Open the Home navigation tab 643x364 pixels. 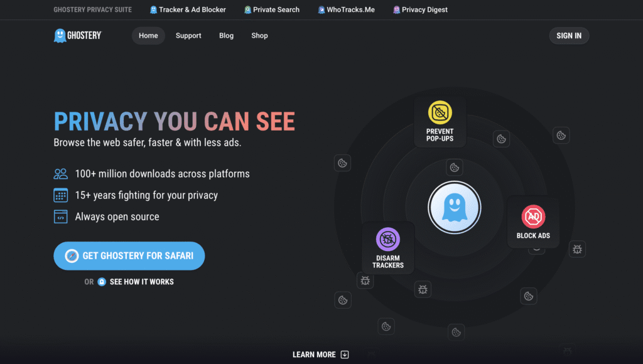[x=148, y=36]
